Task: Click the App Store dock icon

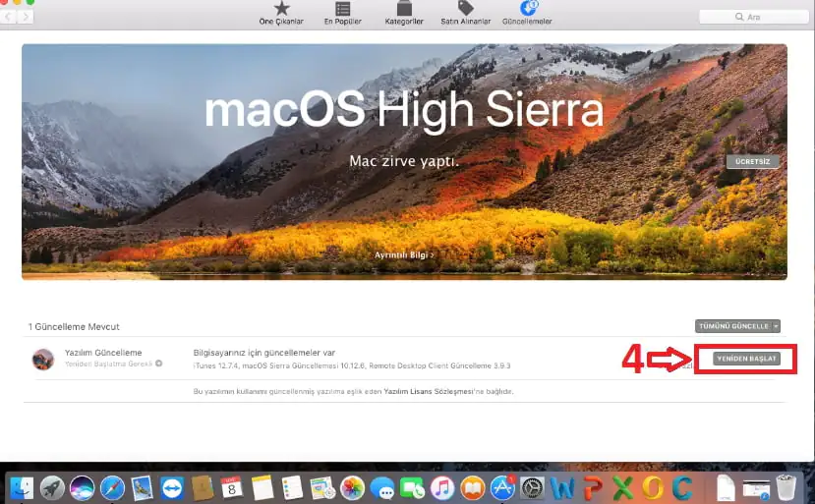Action: point(502,488)
